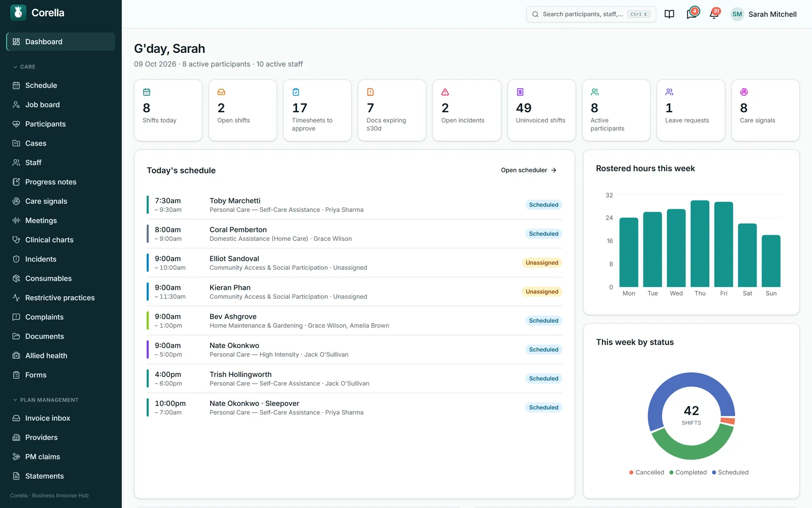Click the Participants heart icon in the sidebar

click(x=16, y=124)
